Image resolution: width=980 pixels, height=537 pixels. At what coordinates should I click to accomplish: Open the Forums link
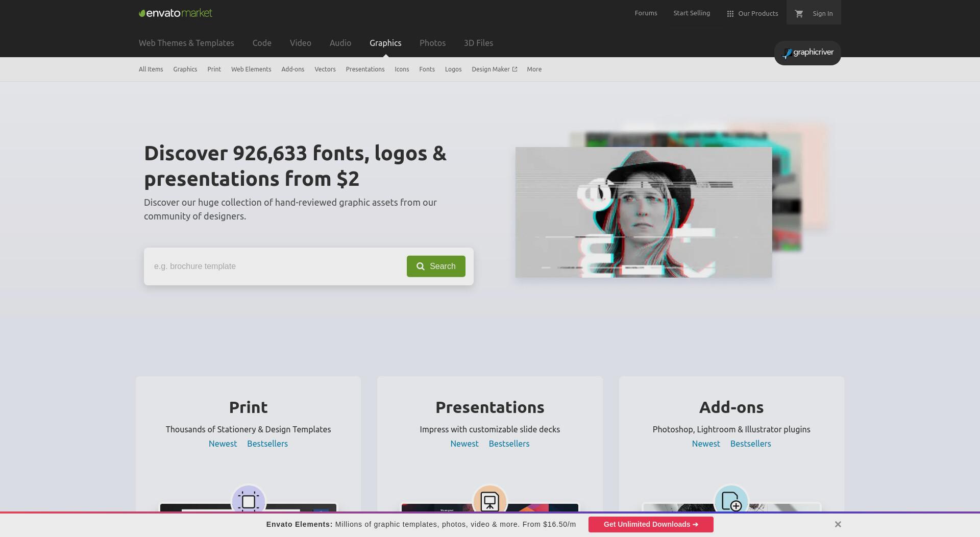(646, 13)
